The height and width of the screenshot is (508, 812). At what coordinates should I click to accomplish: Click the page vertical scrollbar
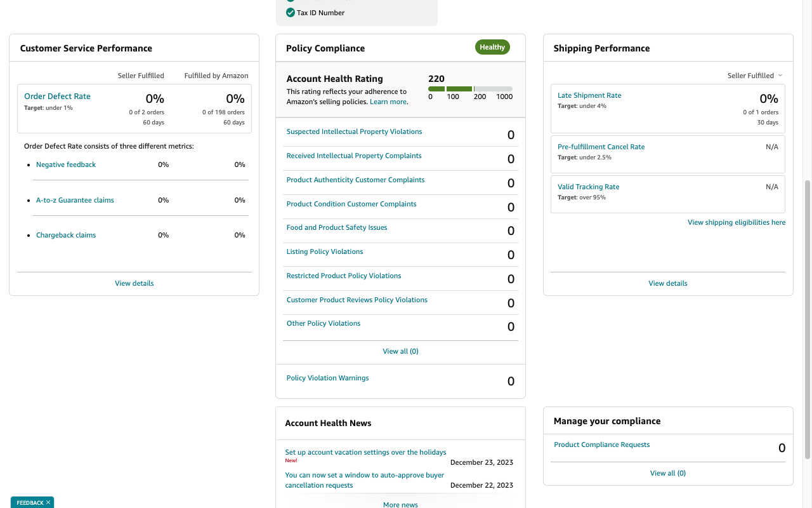808,319
